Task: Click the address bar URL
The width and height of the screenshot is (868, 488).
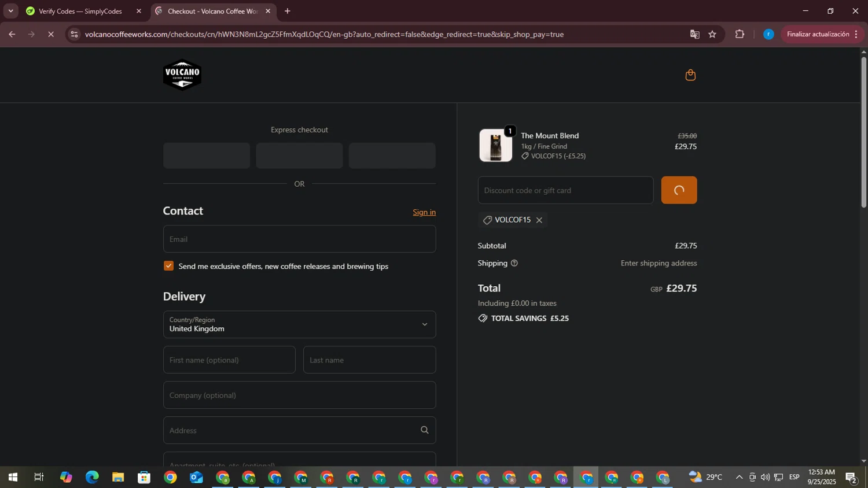Action: [324, 34]
